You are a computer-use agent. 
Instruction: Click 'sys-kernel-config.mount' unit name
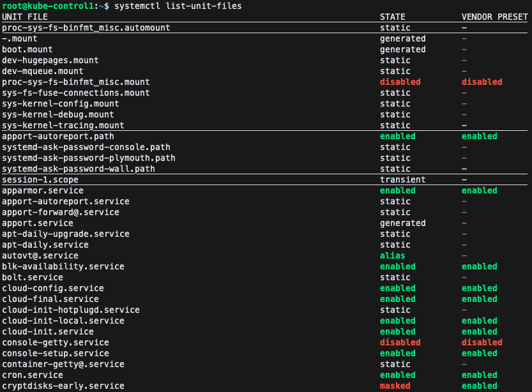pyautogui.click(x=61, y=104)
